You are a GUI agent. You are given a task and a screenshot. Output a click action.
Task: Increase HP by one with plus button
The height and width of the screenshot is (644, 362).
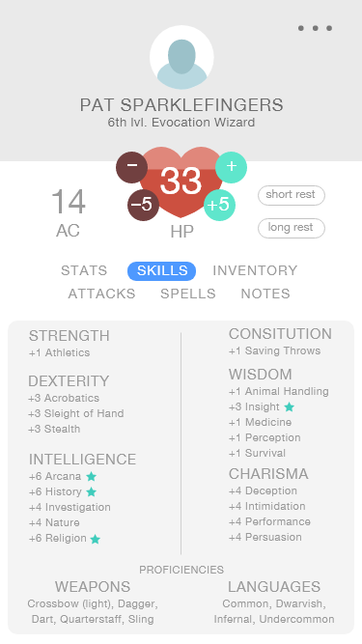(x=231, y=167)
